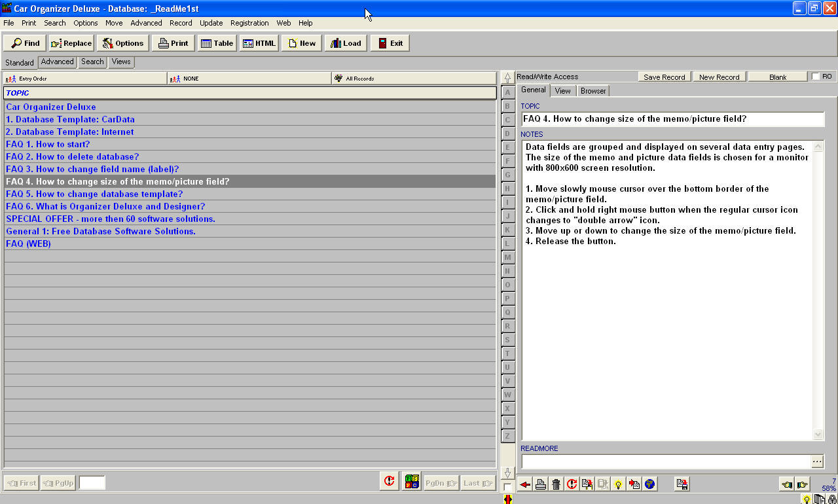Click the red-yellow splitter arrows icon
The width and height of the screenshot is (838, 504).
tap(507, 499)
